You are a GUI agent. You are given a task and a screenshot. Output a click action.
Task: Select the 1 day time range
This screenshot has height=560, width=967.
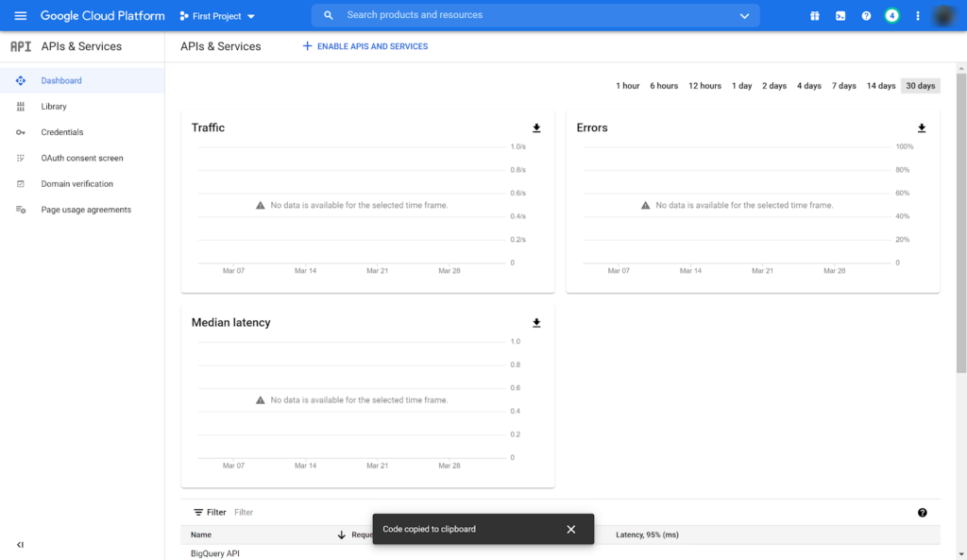pos(742,86)
